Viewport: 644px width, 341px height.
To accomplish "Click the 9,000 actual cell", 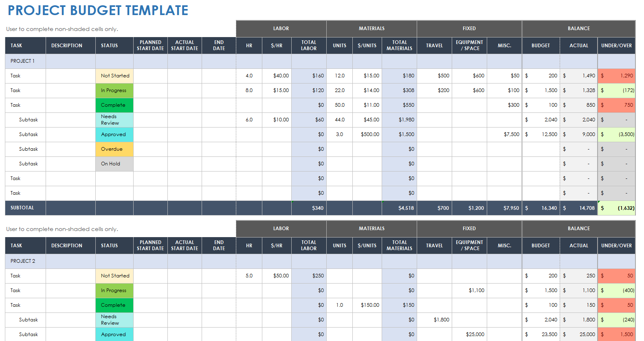I will tap(579, 134).
